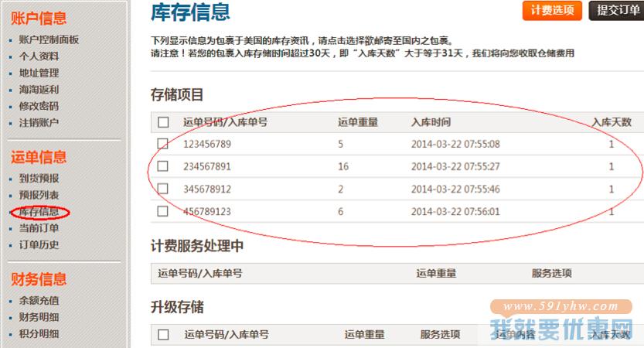Image resolution: width=644 pixels, height=348 pixels.
Task: Click 入库时间 column header in 存储项目
Action: [x=431, y=122]
